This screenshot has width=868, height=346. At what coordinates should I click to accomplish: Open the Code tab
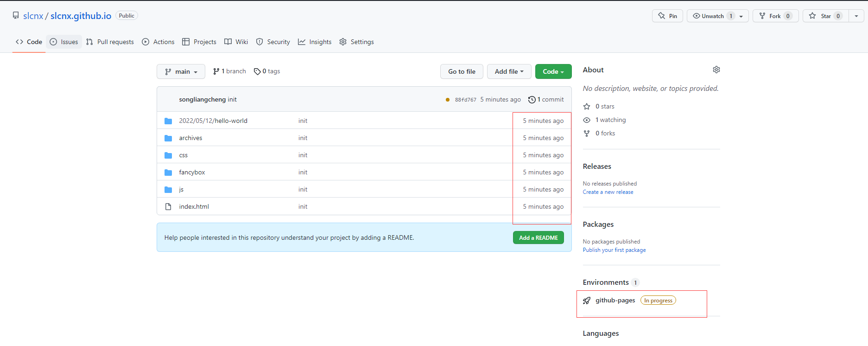(29, 42)
